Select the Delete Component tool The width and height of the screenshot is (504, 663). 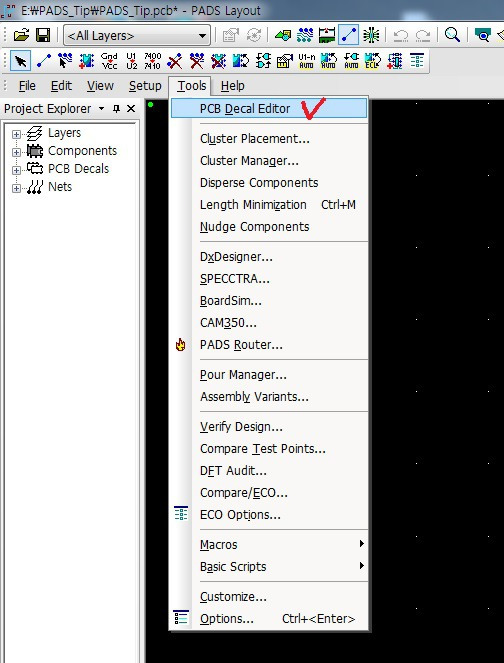(219, 61)
